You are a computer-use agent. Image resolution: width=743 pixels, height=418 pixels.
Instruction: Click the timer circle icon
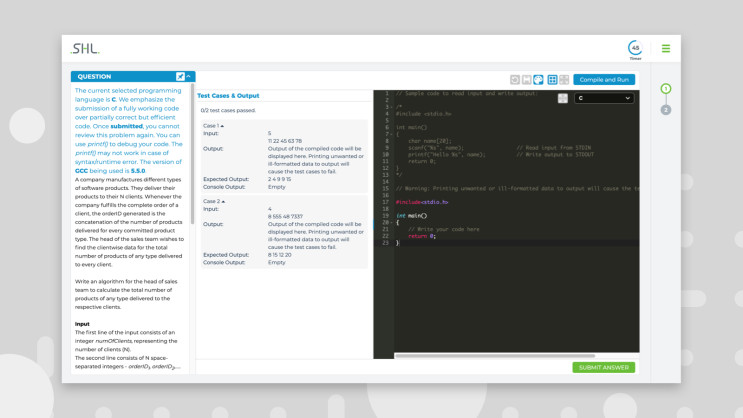point(635,48)
